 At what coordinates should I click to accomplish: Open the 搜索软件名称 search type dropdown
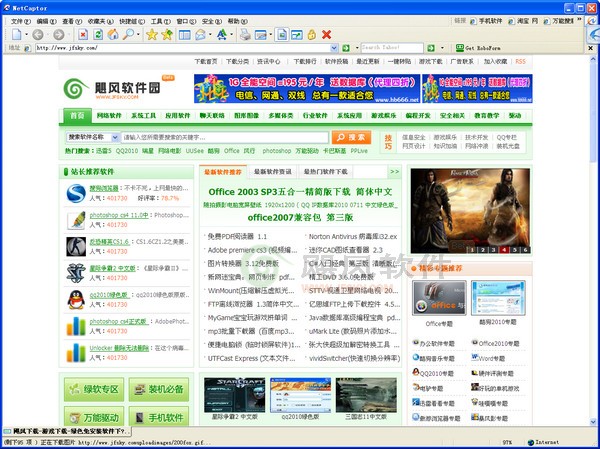click(115, 137)
